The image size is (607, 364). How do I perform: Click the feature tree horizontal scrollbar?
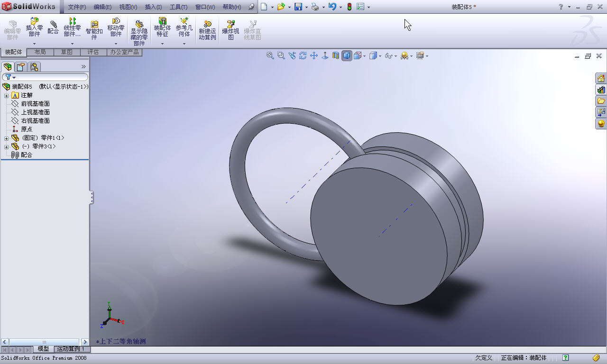click(45, 342)
